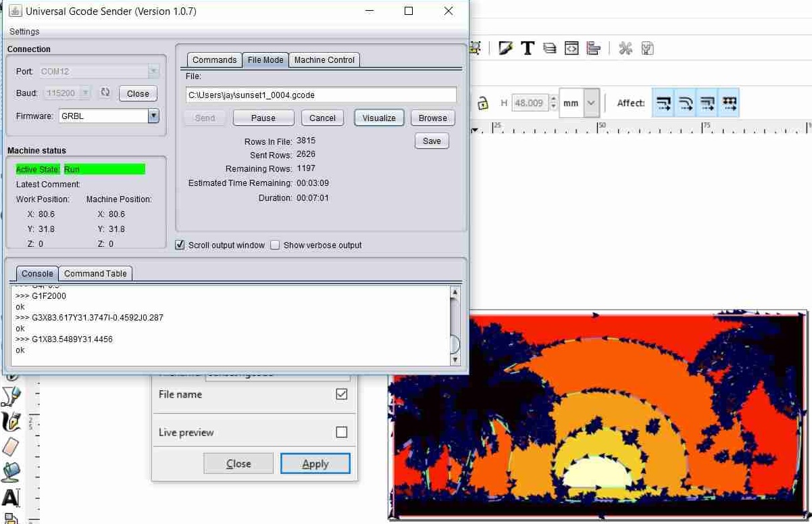
Task: Open the Firmware GRBL dropdown
Action: tap(154, 116)
